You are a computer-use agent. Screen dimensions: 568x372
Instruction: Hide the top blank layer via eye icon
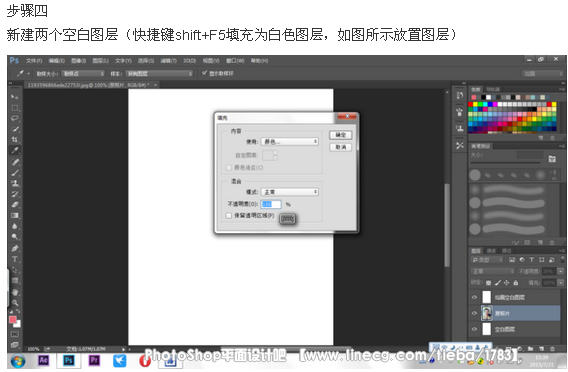474,297
